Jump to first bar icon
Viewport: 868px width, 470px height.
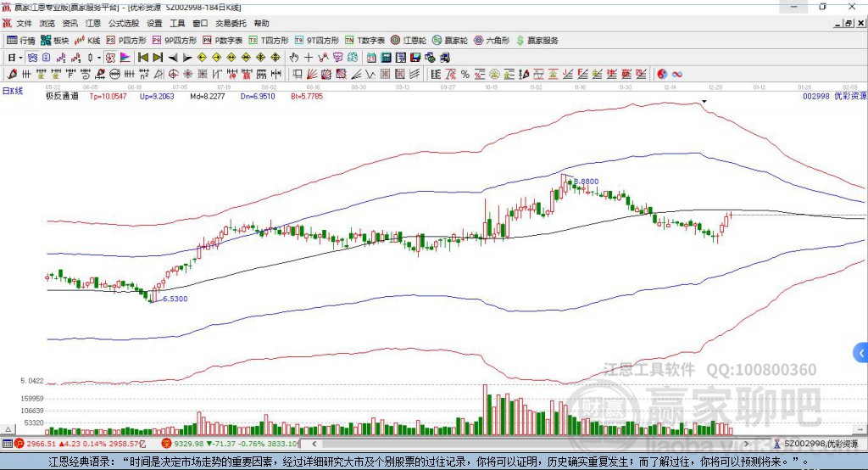(142, 58)
